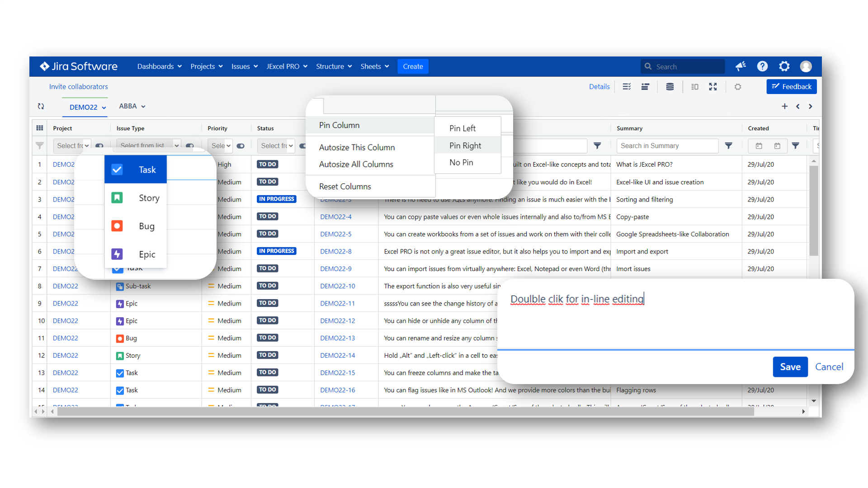Click the Bug issue type icon in row 11

[x=120, y=338]
